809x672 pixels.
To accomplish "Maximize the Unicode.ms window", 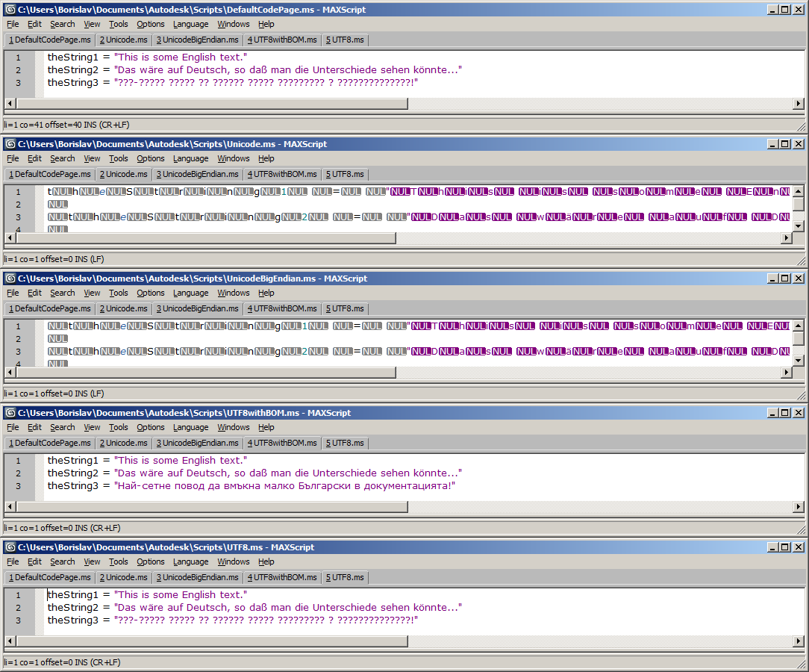I will click(x=785, y=144).
